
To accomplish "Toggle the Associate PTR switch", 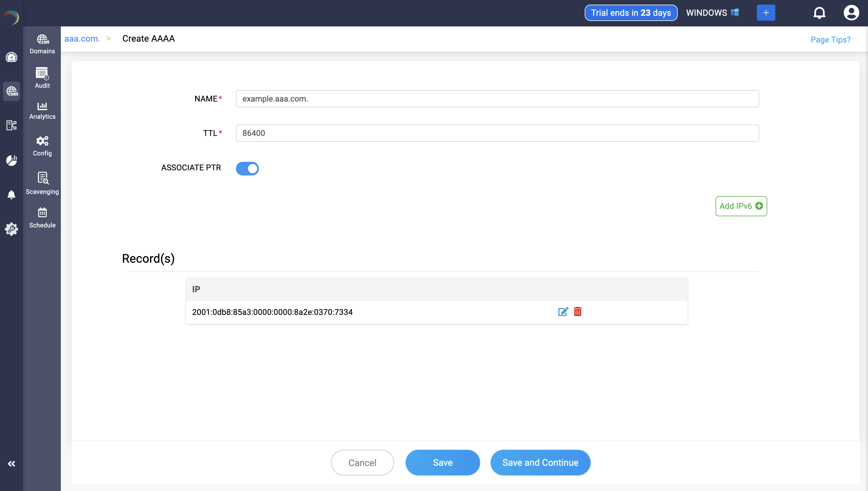I will coord(247,168).
